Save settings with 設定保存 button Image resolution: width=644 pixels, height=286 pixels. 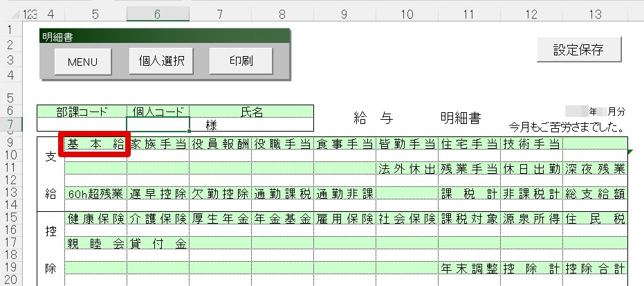(579, 50)
